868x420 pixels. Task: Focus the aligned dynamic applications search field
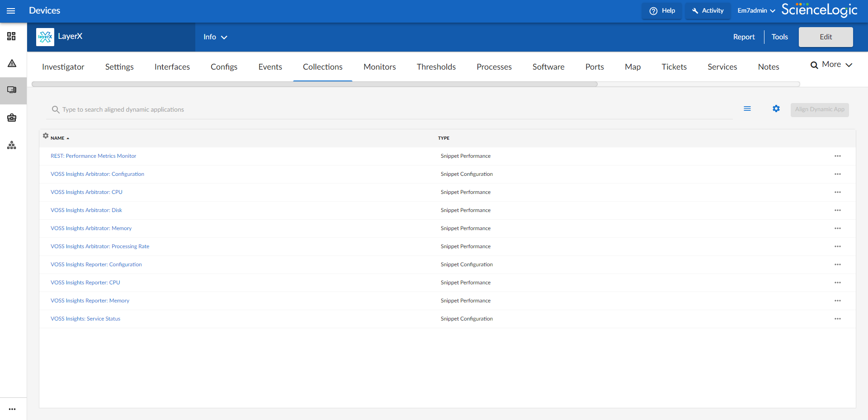(389, 110)
